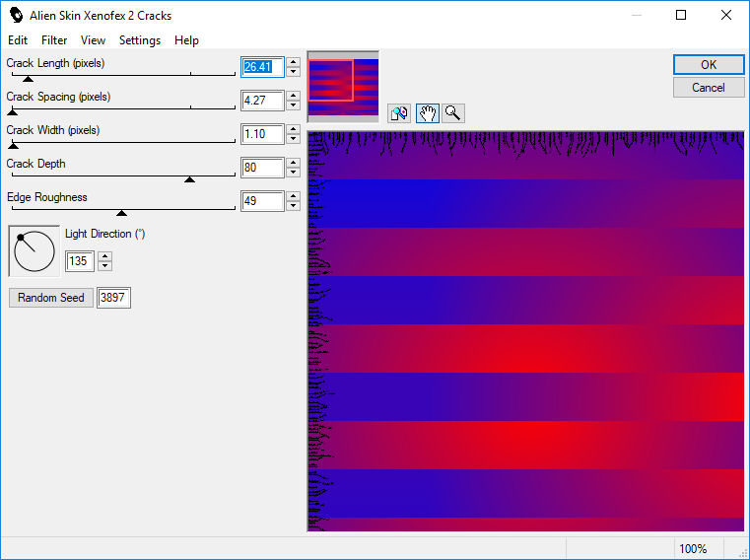Click the random seed value field
The height and width of the screenshot is (560, 750).
coord(113,297)
